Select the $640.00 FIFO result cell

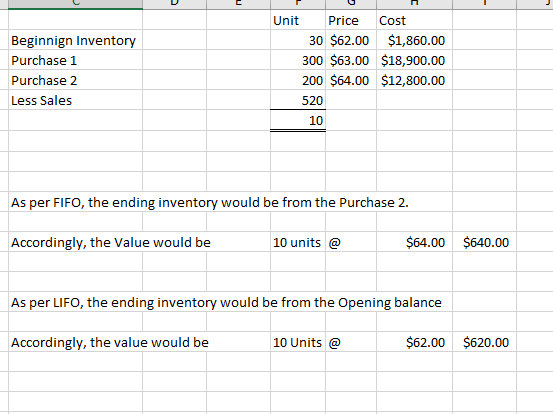(x=485, y=242)
